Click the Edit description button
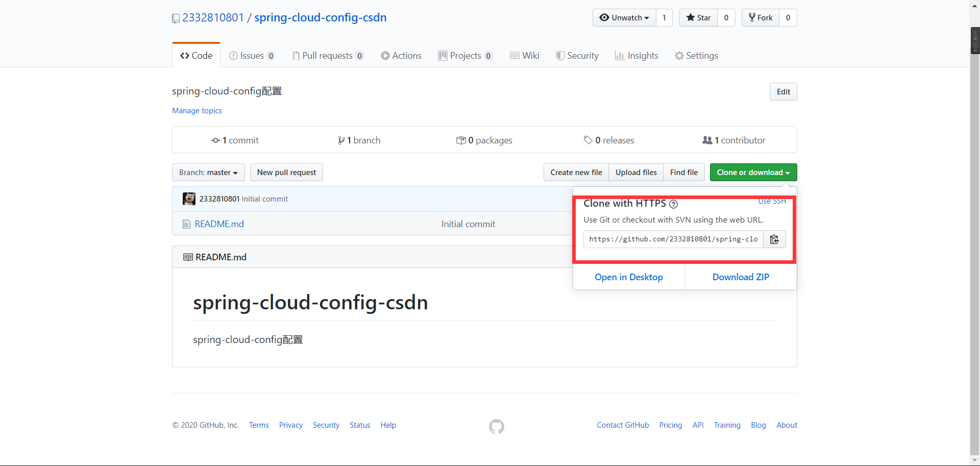 coord(783,92)
